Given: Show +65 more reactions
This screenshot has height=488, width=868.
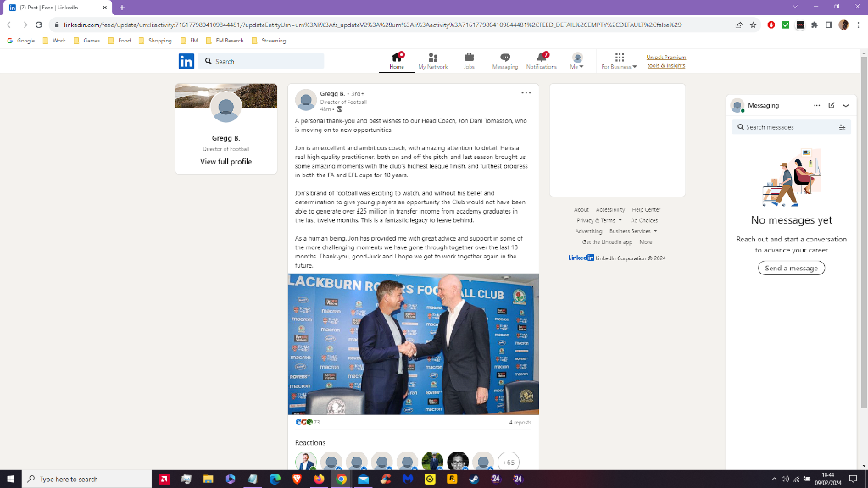Looking at the screenshot, I should [x=509, y=462].
